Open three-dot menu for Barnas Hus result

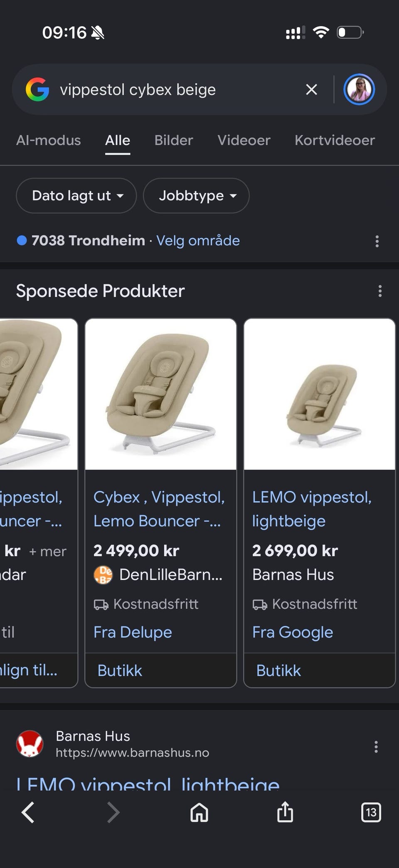376,747
